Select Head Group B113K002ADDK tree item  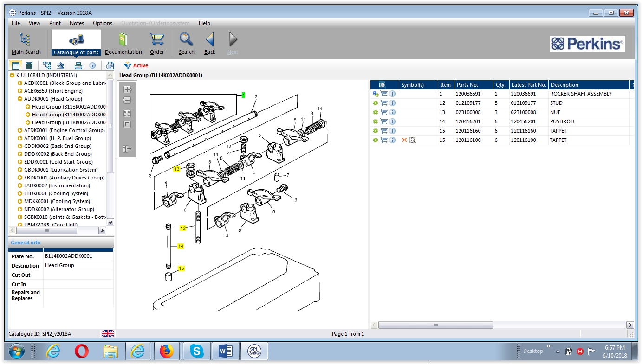(69, 107)
